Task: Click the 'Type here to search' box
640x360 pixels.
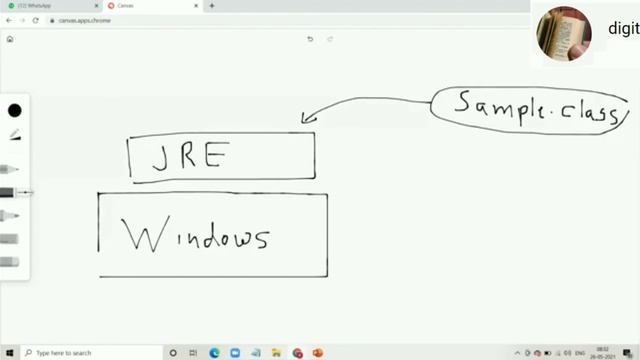Action: pos(91,353)
